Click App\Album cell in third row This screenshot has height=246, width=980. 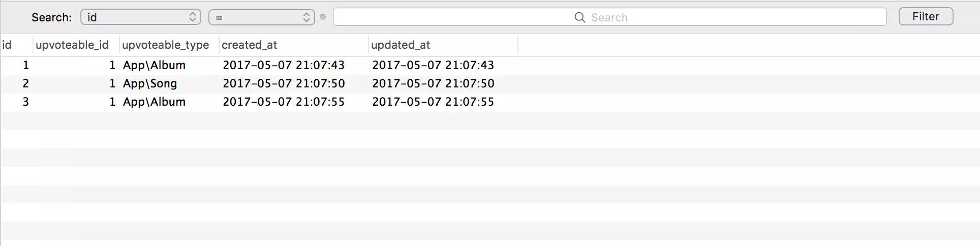(x=154, y=102)
